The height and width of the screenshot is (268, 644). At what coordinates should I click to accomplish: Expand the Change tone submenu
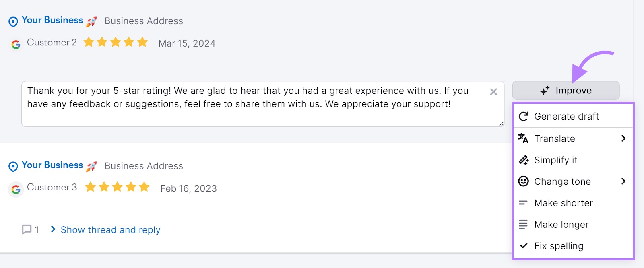[x=623, y=181]
